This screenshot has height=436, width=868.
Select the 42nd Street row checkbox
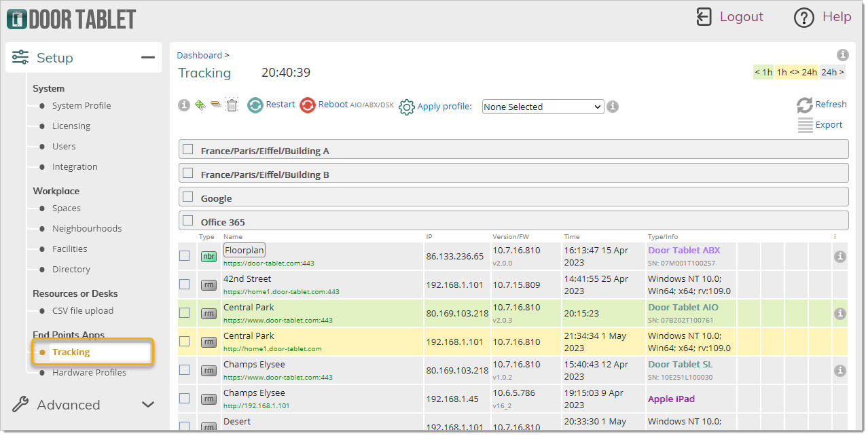tap(184, 284)
